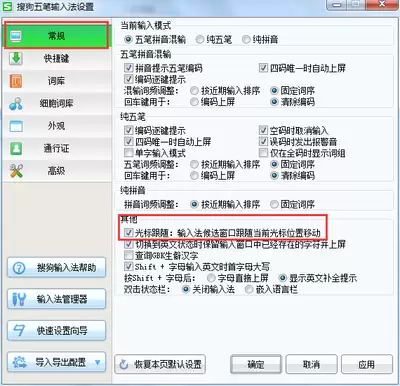Select the 通行证 passport tab
The width and height of the screenshot is (400, 386).
coord(57,148)
